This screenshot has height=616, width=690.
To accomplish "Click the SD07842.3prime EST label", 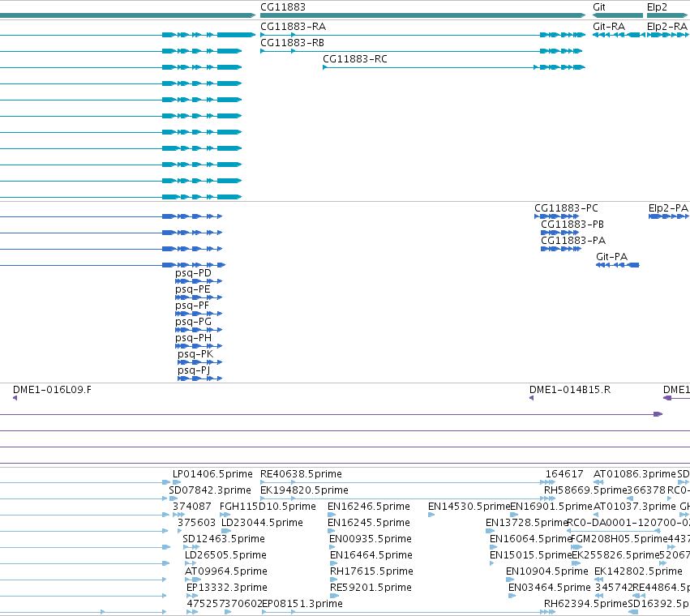I will (x=210, y=490).
